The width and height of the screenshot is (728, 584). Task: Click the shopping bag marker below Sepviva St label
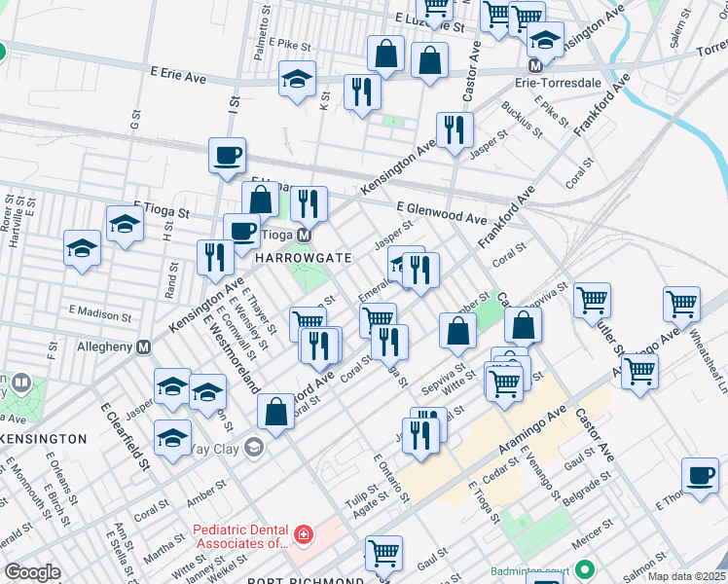point(523,326)
